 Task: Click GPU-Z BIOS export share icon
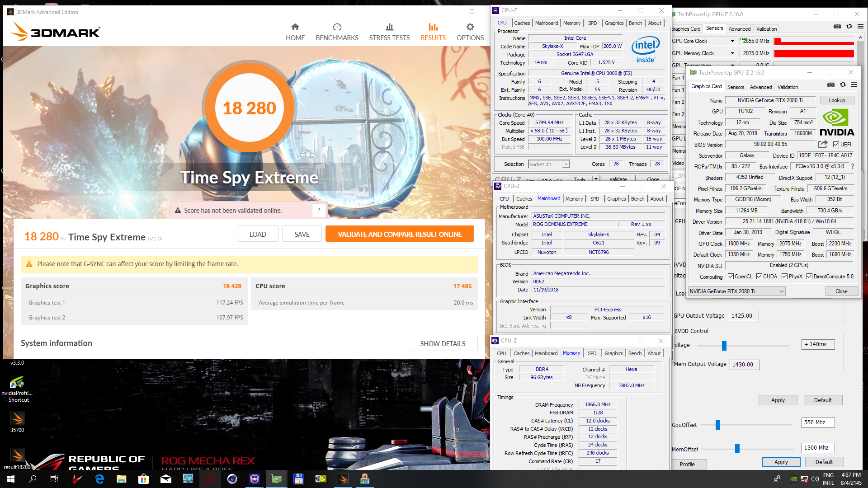(823, 144)
